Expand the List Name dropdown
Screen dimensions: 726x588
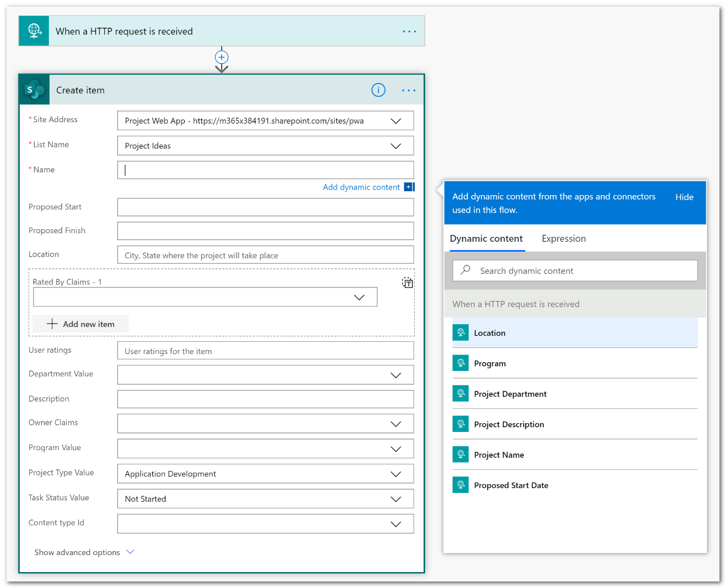tap(396, 146)
